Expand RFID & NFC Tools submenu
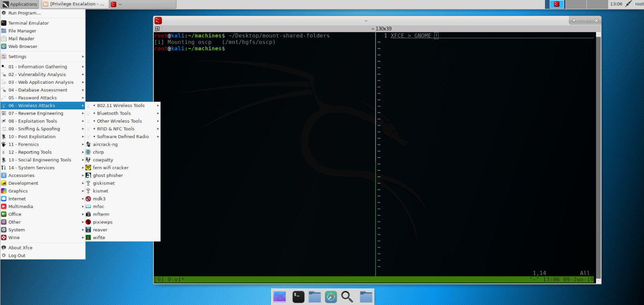644x305 pixels. click(123, 129)
